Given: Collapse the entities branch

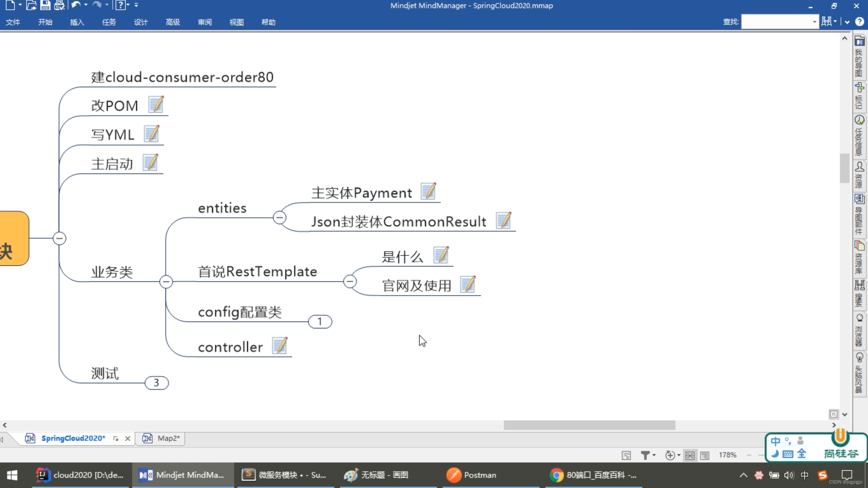Looking at the screenshot, I should pyautogui.click(x=279, y=217).
